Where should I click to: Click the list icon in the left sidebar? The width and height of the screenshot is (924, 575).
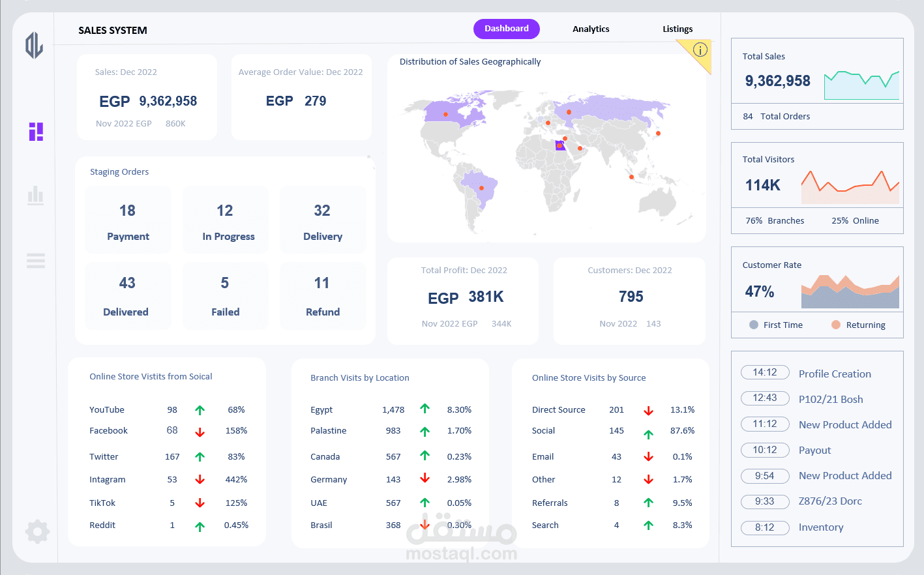click(x=36, y=261)
